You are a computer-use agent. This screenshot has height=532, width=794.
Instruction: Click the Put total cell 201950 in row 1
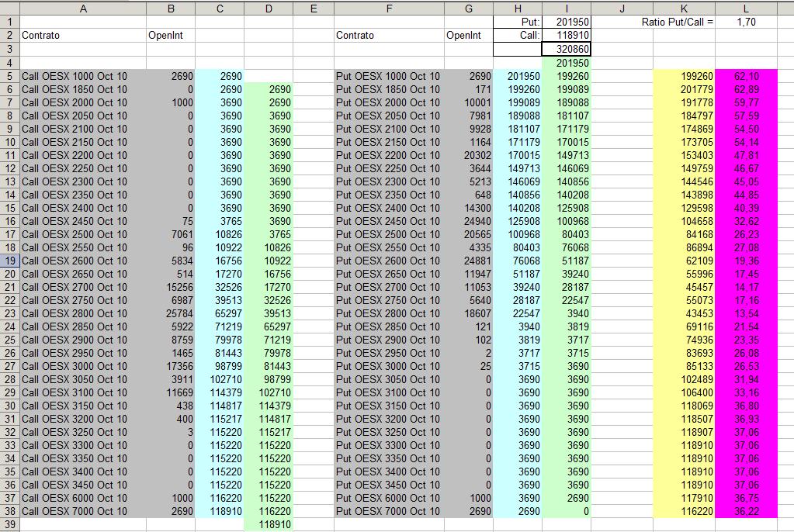tap(566, 22)
